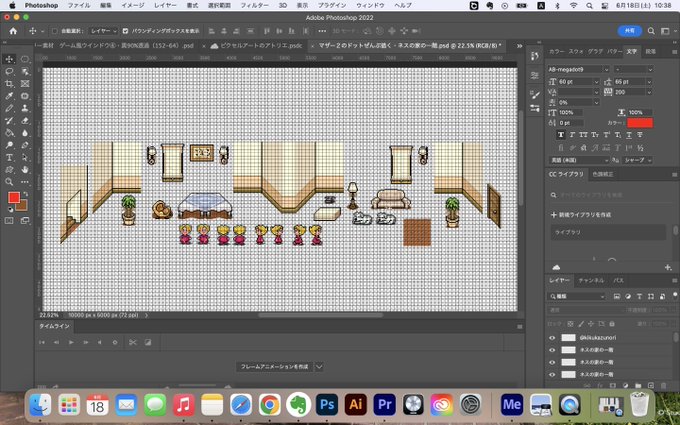Open AB-megadot9 font family dropdown
Image resolution: width=680 pixels, height=425 pixels.
click(606, 69)
